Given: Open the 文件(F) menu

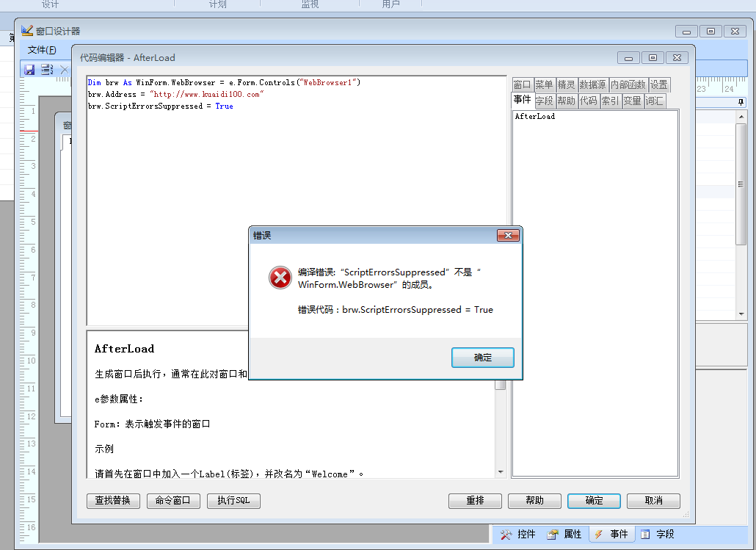Looking at the screenshot, I should pos(42,50).
